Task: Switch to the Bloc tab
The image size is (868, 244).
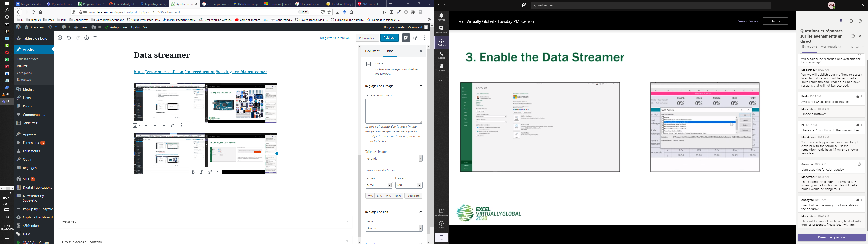Action: pyautogui.click(x=390, y=51)
